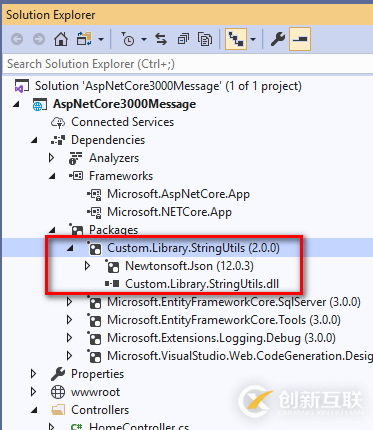Expand the Extensions.Logging.Debug package
373x430 pixels.
[x=70, y=338]
